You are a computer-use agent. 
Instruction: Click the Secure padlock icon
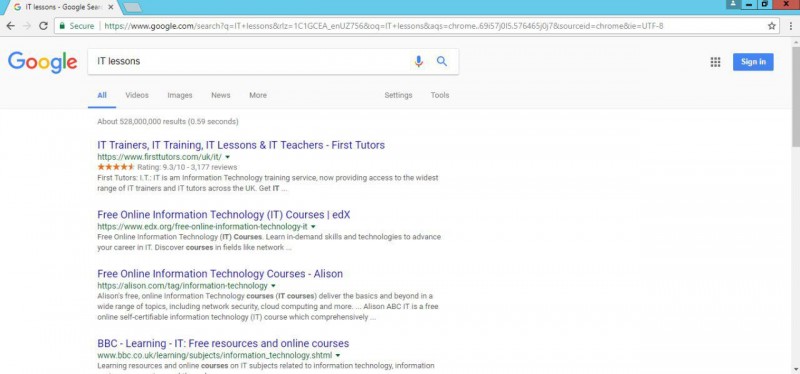[62, 26]
